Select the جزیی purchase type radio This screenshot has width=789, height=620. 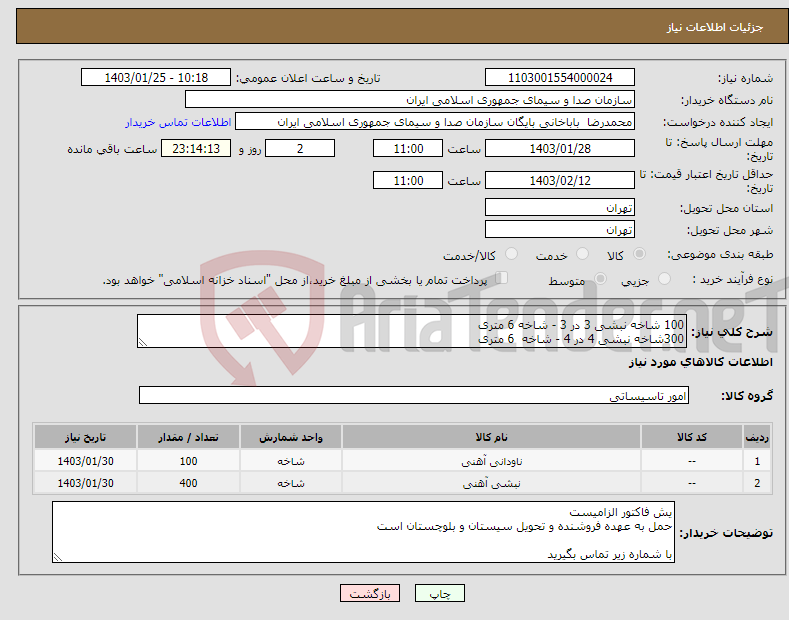(664, 278)
